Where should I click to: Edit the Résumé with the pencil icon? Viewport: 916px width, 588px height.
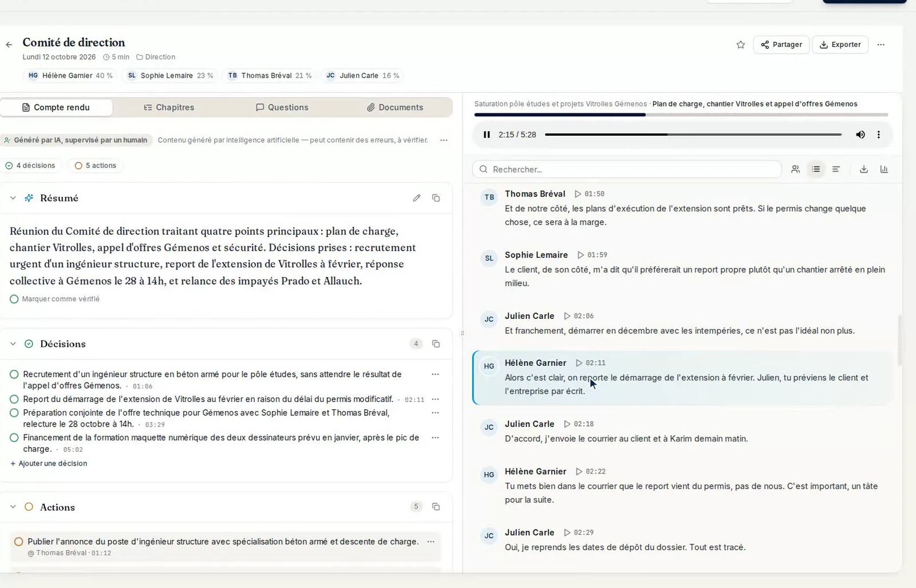pos(416,198)
